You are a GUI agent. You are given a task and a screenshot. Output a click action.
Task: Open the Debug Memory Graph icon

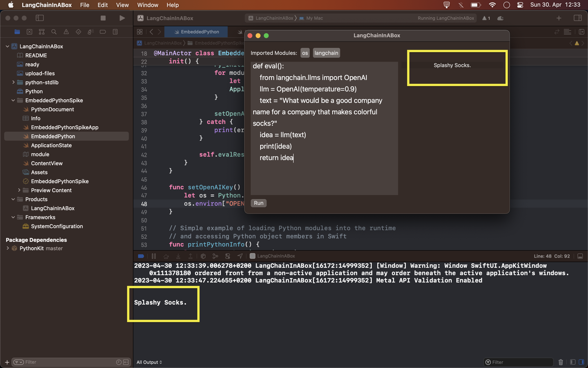click(215, 256)
